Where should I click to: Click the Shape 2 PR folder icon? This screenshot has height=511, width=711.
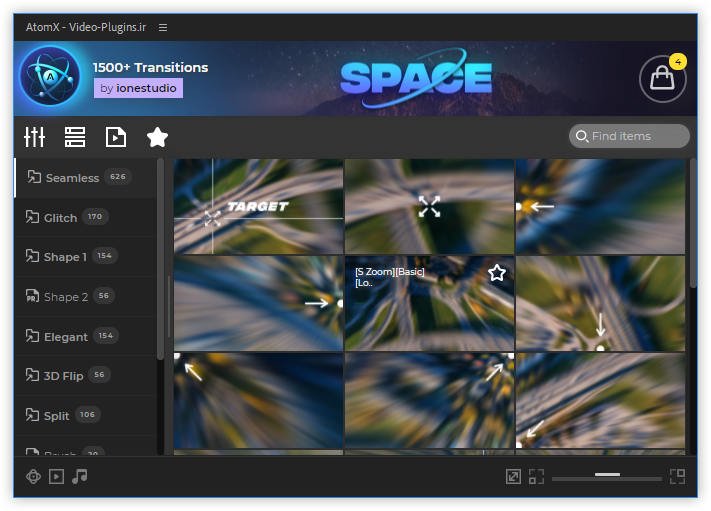32,296
